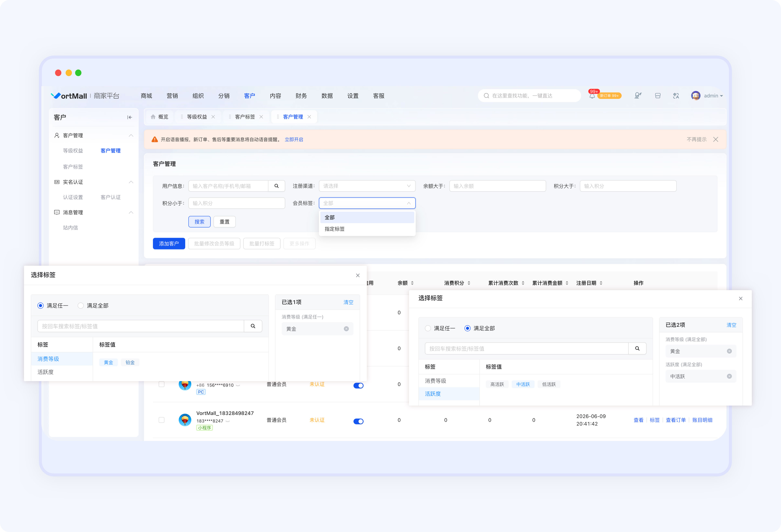The height and width of the screenshot is (532, 781).
Task: Dismiss the voice broadcast alert banner
Action: (715, 139)
